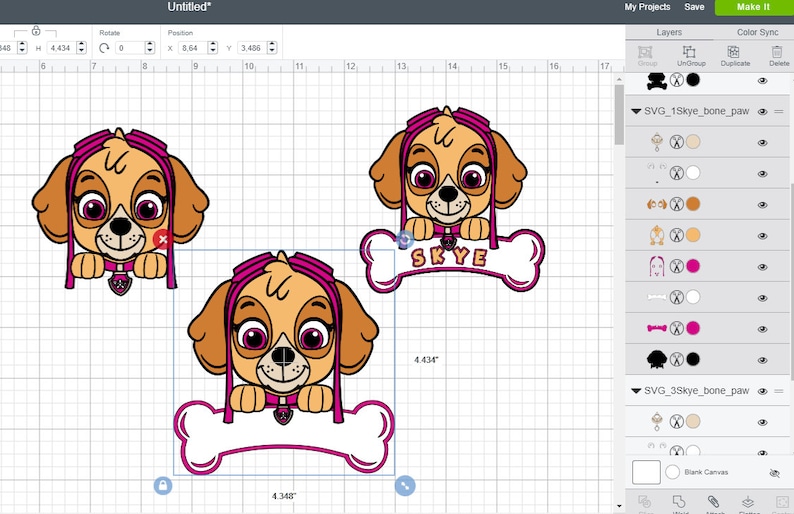Click layers panel scroll-up arrow at top
Viewport: 794px width, 514px height.
pyautogui.click(x=619, y=80)
